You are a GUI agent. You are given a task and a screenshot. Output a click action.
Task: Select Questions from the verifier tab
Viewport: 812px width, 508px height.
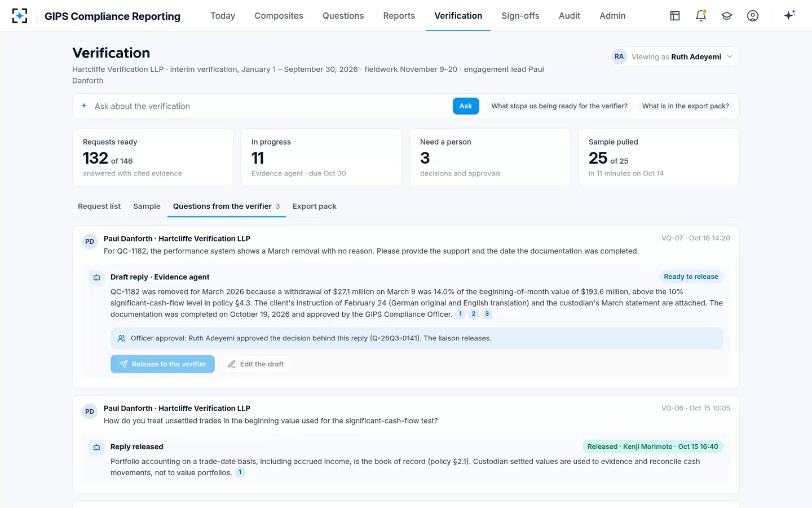[227, 207]
